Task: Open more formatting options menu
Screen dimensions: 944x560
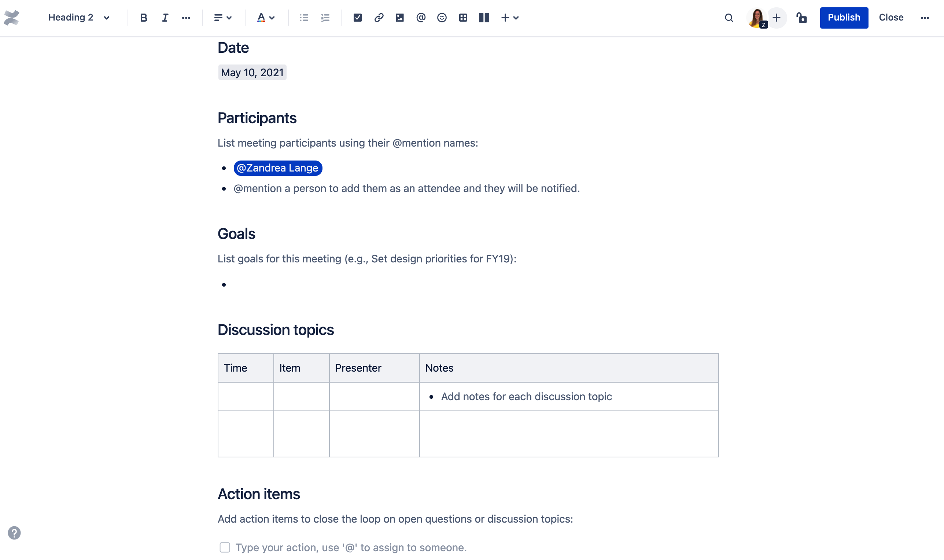Action: pyautogui.click(x=187, y=17)
